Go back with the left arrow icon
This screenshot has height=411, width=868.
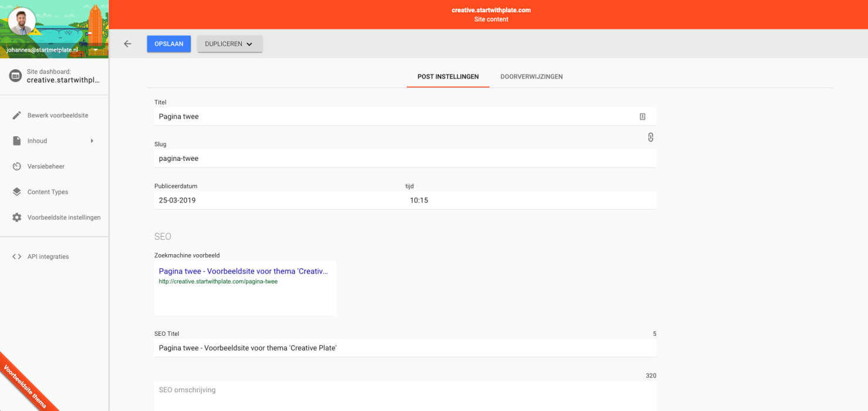click(x=127, y=44)
